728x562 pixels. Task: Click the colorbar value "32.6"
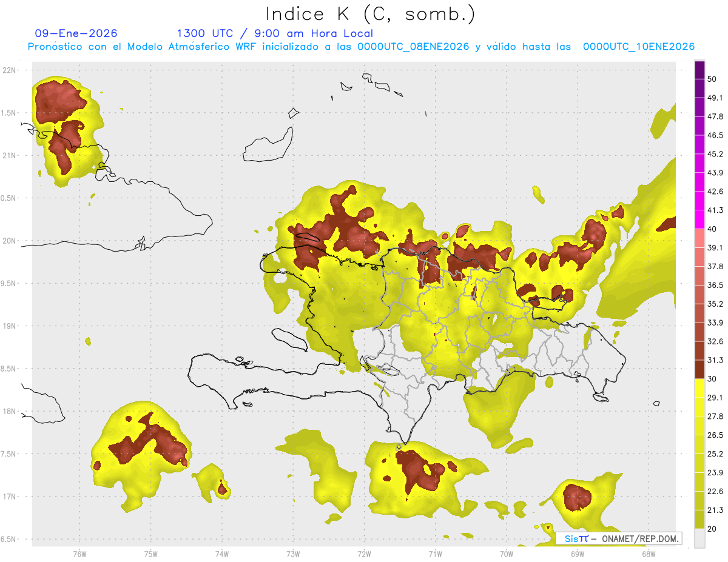coord(715,341)
